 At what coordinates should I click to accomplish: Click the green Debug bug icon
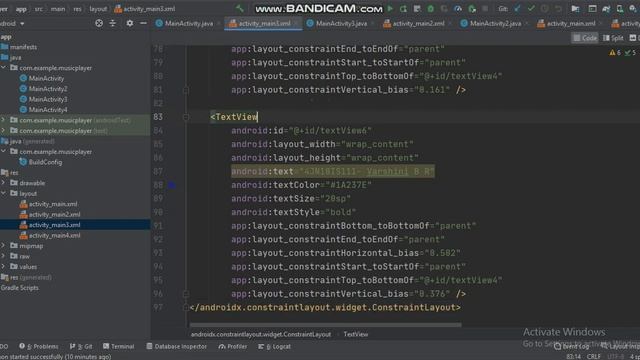(x=431, y=9)
